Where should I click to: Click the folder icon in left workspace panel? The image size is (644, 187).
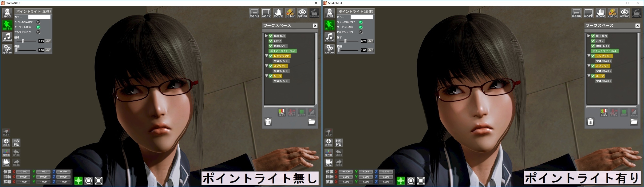pos(312,122)
